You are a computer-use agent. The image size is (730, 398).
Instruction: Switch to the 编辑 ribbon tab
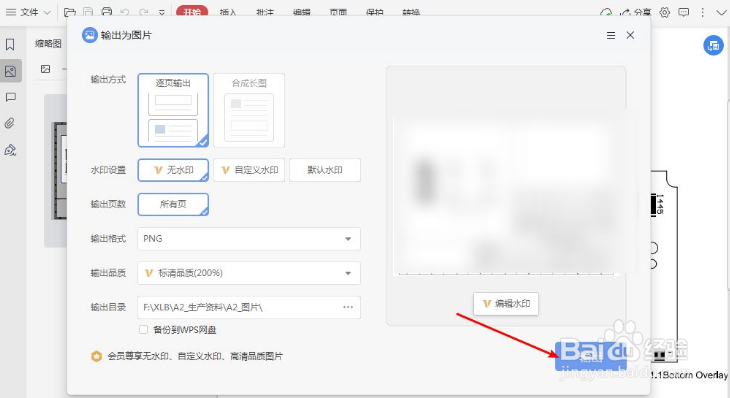301,13
